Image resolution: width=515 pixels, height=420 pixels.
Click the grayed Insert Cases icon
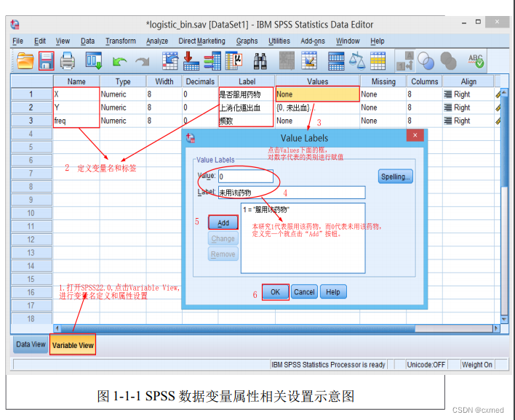tap(287, 61)
